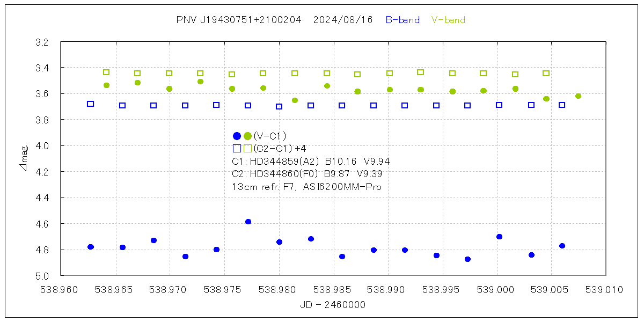
Task: Click the JD - 2460000 x-axis title
Action: tap(333, 305)
